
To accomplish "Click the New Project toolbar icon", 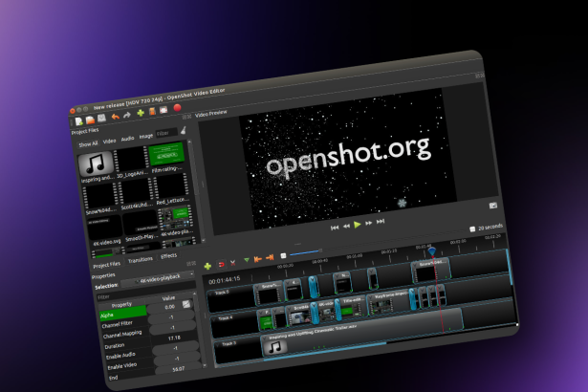I will pyautogui.click(x=79, y=121).
